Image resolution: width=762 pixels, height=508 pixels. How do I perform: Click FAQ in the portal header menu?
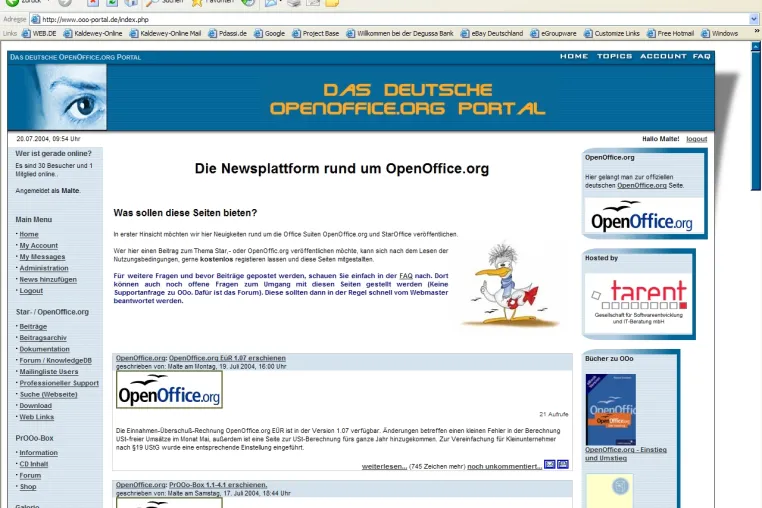[701, 56]
